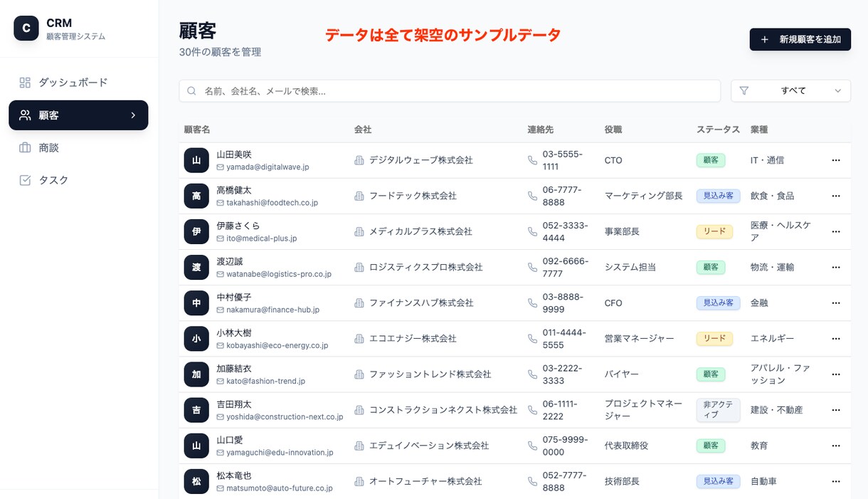Click the role 代表取締役

coord(626,446)
